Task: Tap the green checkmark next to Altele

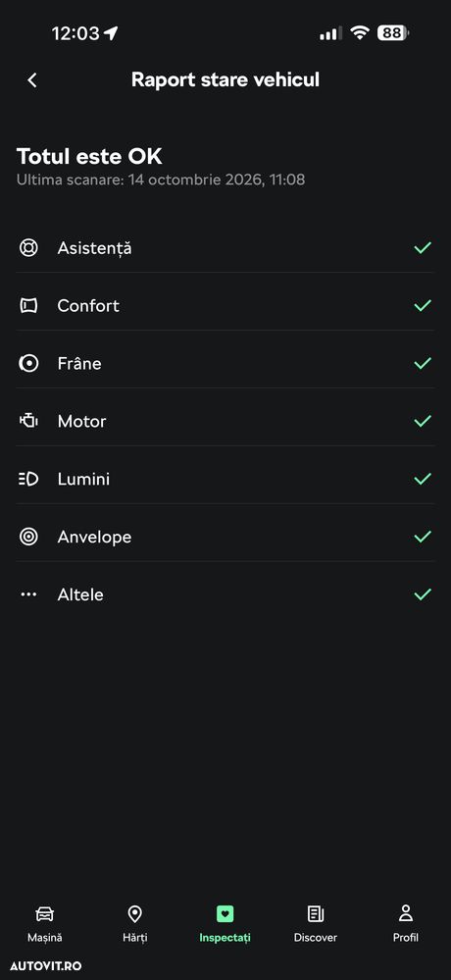Action: click(x=423, y=594)
